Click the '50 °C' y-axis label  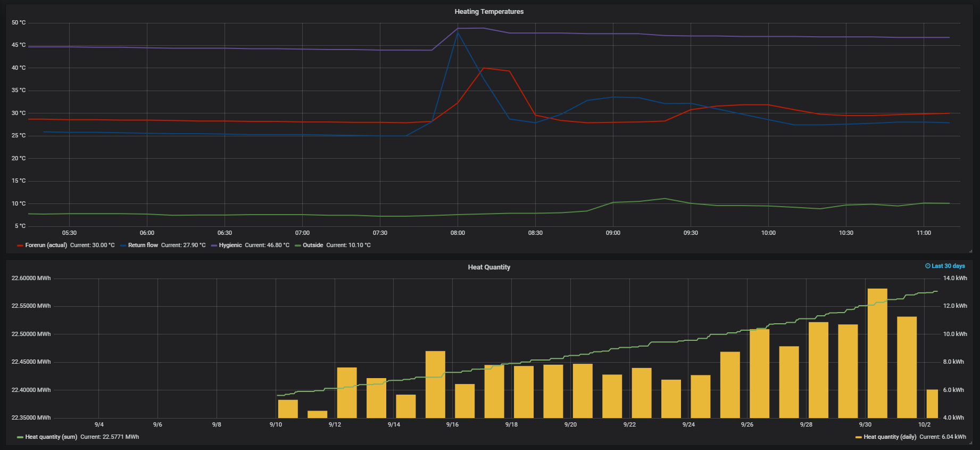(19, 23)
